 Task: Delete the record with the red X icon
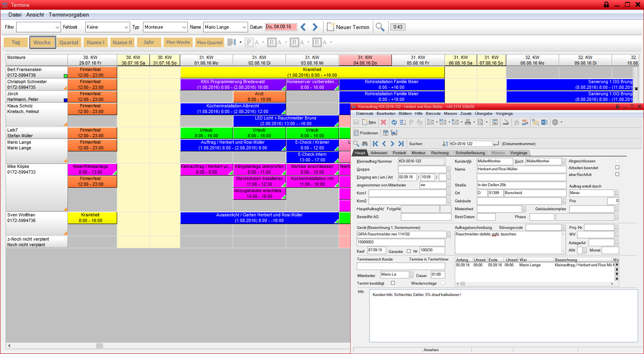(x=383, y=122)
